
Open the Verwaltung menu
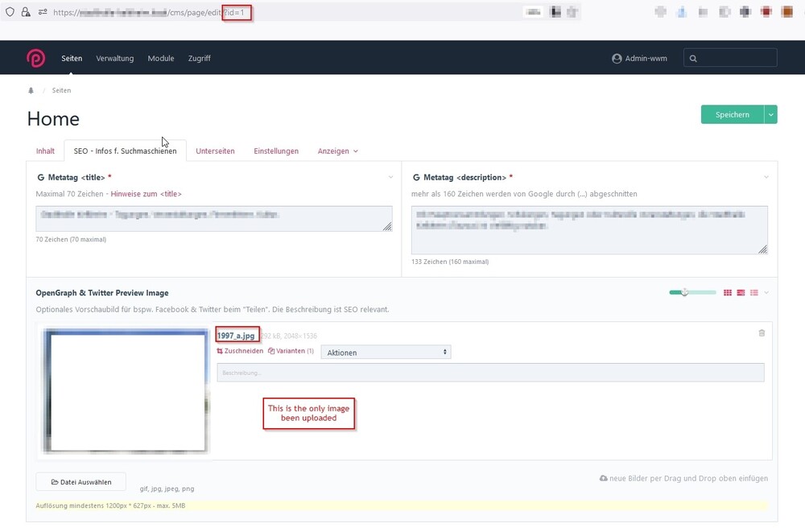[114, 59]
